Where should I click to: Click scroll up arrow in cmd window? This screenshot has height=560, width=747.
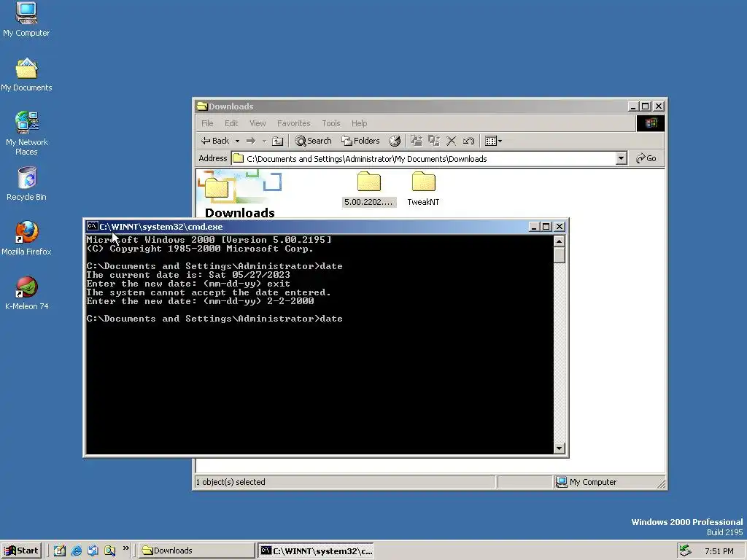(560, 241)
